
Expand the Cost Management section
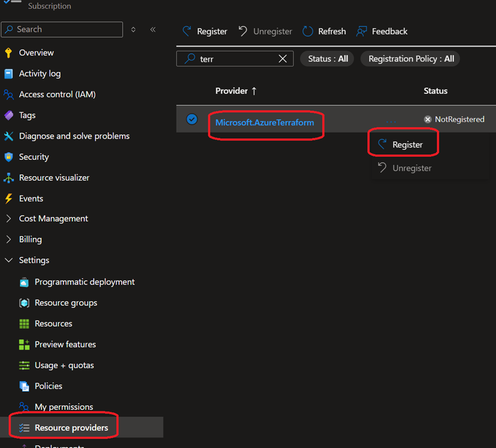pyautogui.click(x=8, y=219)
